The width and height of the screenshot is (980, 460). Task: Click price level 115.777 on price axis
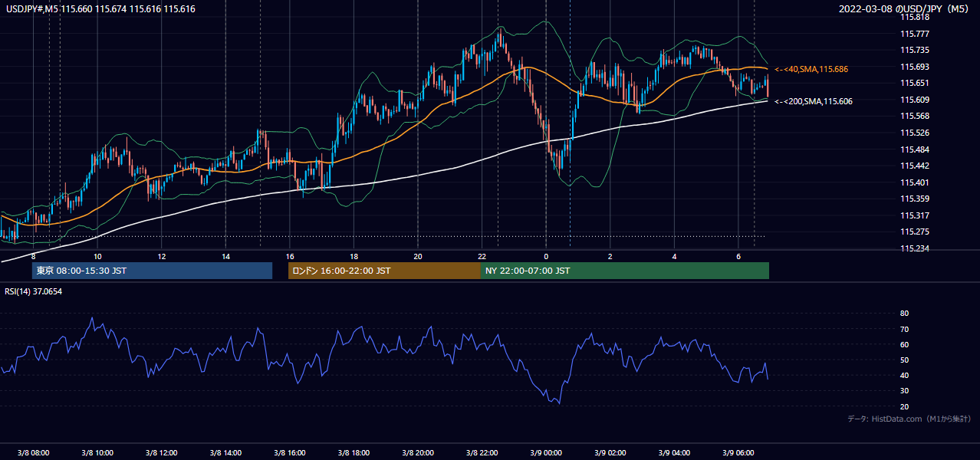913,34
